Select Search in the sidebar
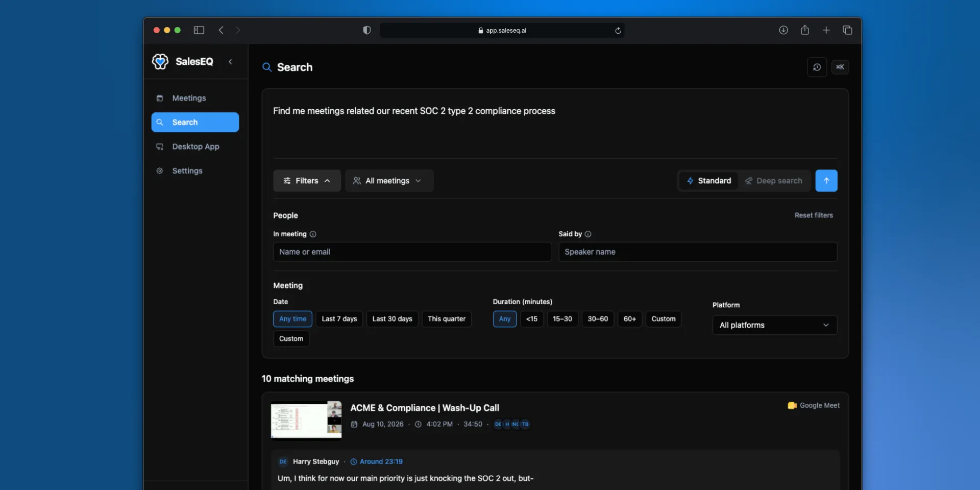Viewport: 980px width, 490px height. pos(195,122)
